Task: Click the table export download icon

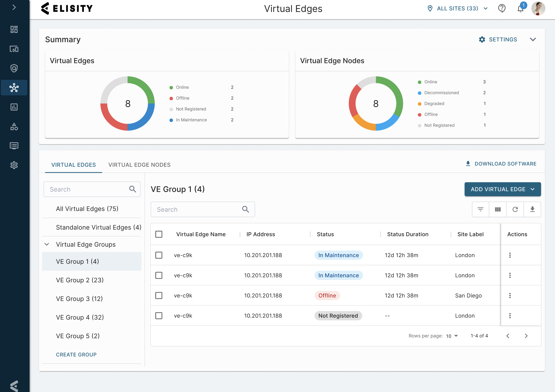Action: 533,210
